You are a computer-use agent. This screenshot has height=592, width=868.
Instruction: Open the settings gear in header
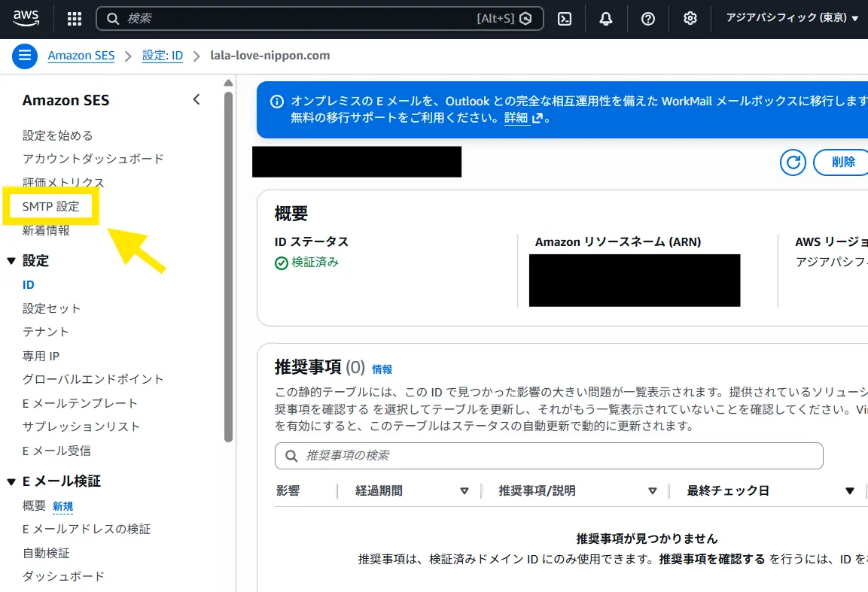(690, 19)
